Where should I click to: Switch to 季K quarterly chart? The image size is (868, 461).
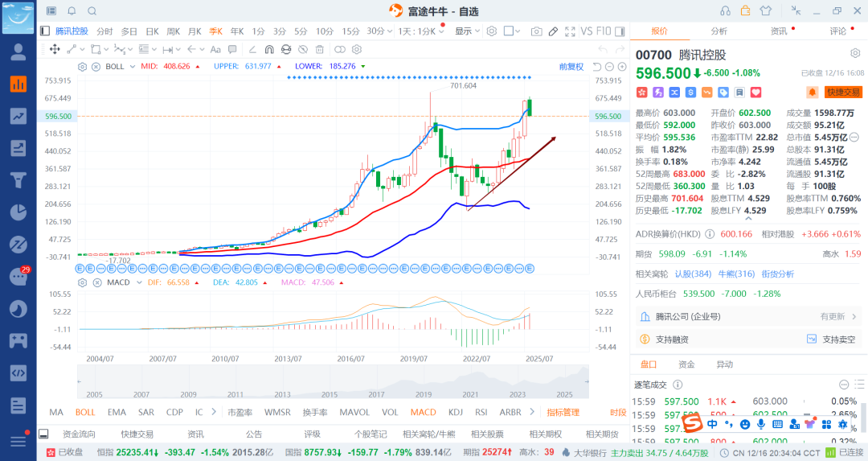(216, 31)
